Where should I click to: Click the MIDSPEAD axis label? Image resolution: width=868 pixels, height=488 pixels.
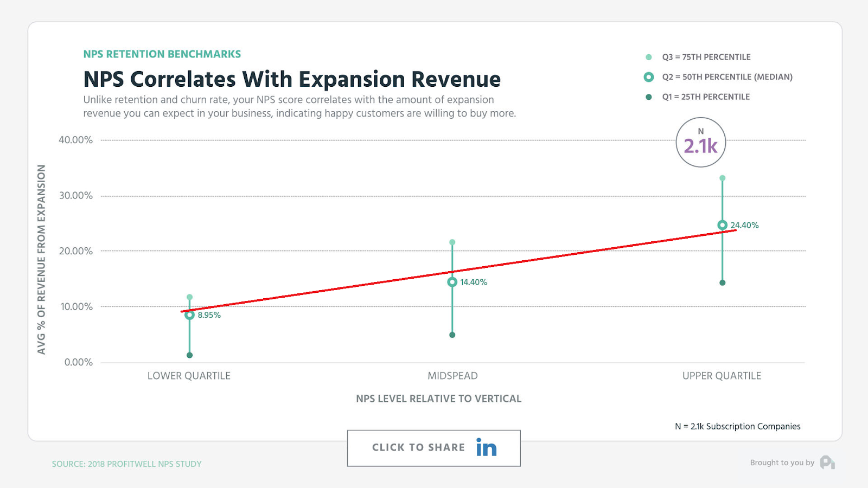pos(452,376)
